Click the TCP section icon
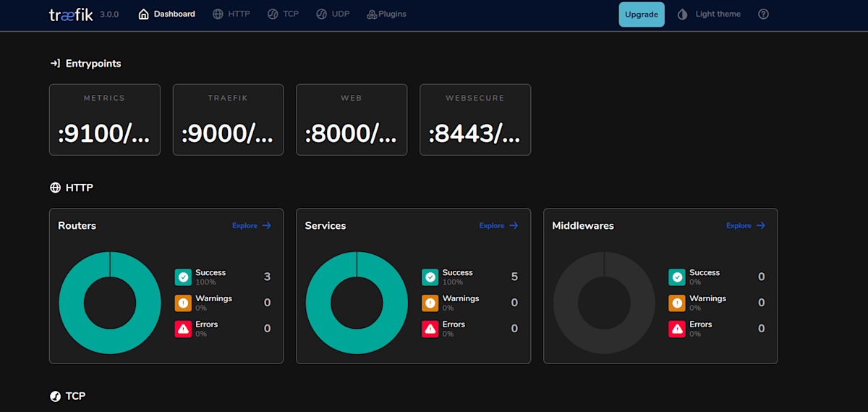The width and height of the screenshot is (868, 412). 55,396
